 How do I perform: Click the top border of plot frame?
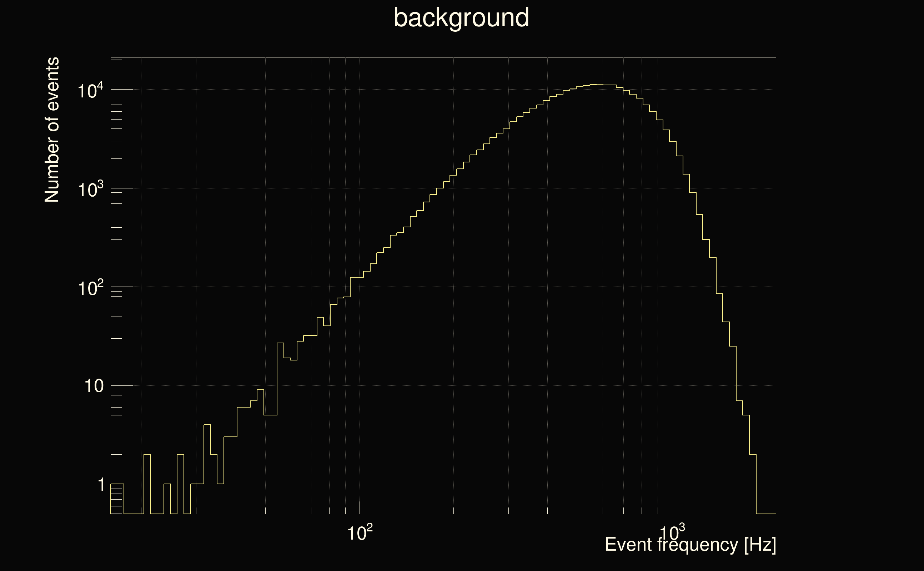pyautogui.click(x=443, y=57)
